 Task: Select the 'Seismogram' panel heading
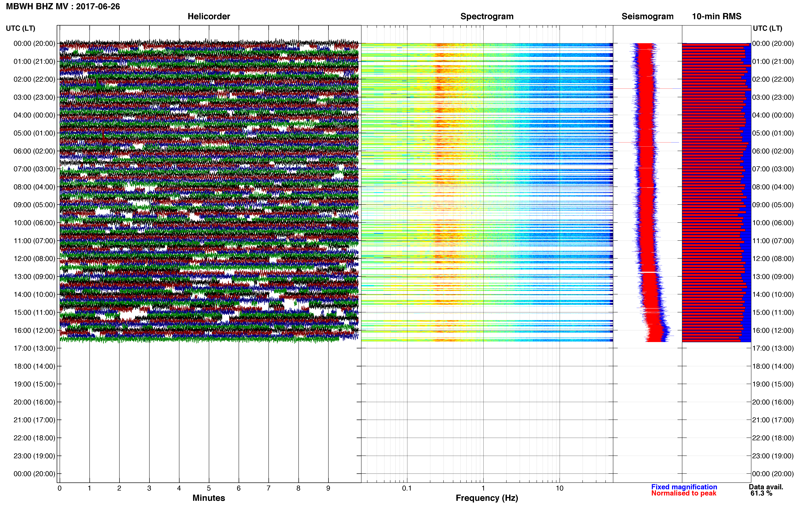click(648, 16)
